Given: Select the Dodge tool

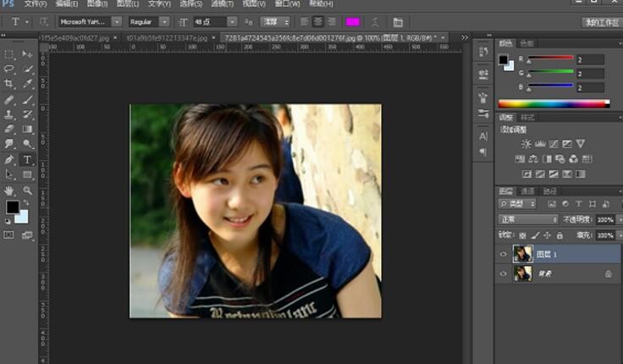Looking at the screenshot, I should [x=27, y=144].
